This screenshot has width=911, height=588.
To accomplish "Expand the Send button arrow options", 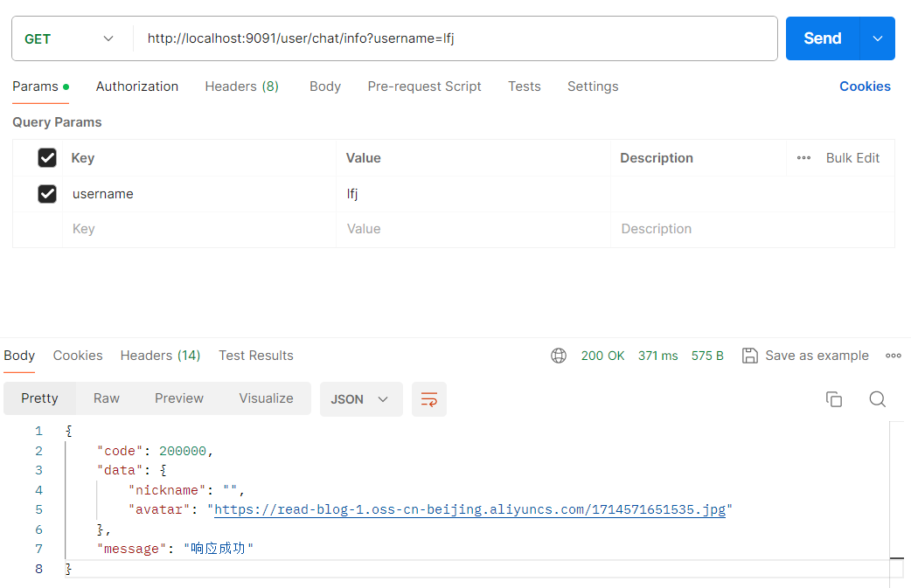I will [x=877, y=38].
